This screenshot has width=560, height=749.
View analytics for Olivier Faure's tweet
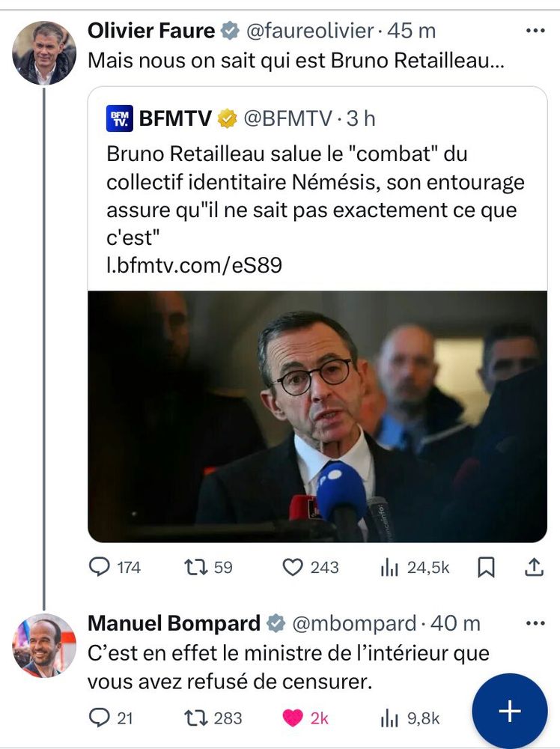389,568
